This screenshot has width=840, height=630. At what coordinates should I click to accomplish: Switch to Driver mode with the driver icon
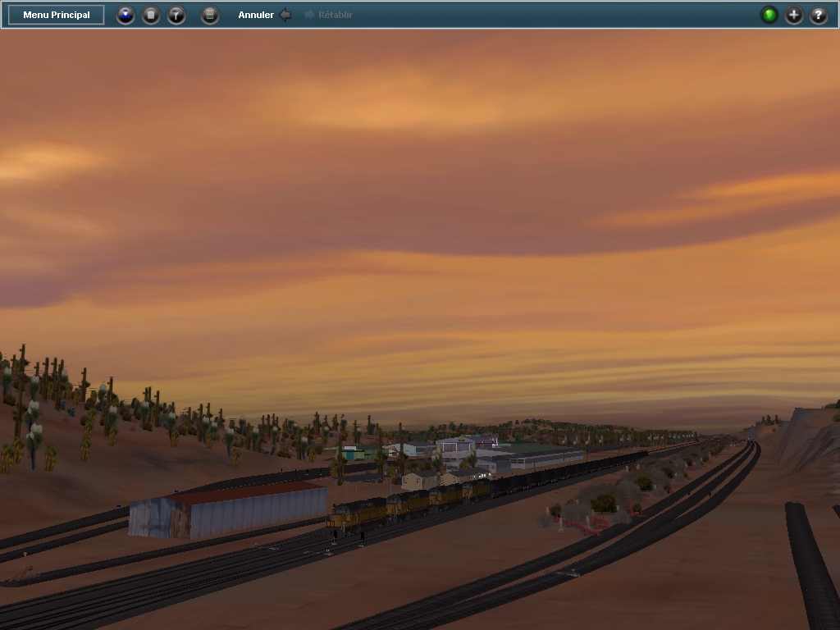click(x=126, y=15)
